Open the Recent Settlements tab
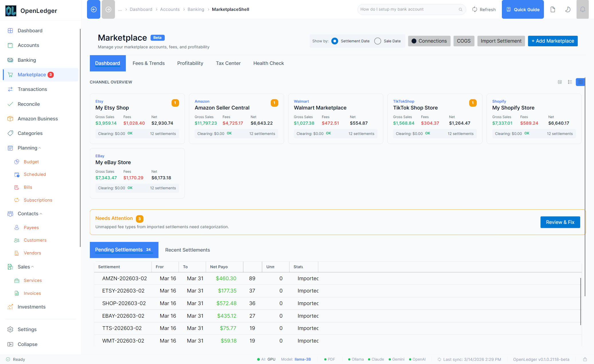Viewport: 594px width, 364px height. pos(187,250)
